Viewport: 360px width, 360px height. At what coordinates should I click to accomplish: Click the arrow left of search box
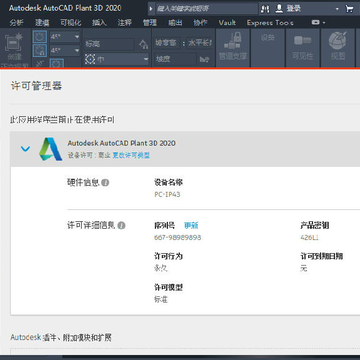tap(151, 9)
